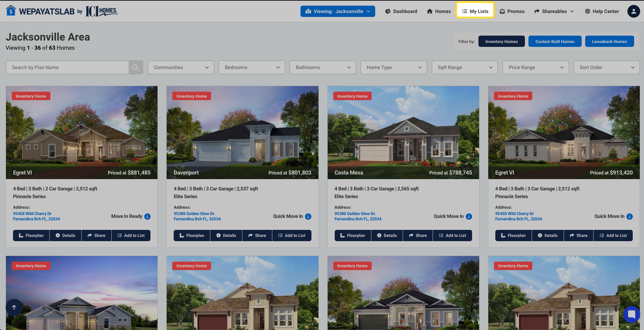Open the user account avatar icon
Screen dimensions: 644x330
(x=633, y=11)
